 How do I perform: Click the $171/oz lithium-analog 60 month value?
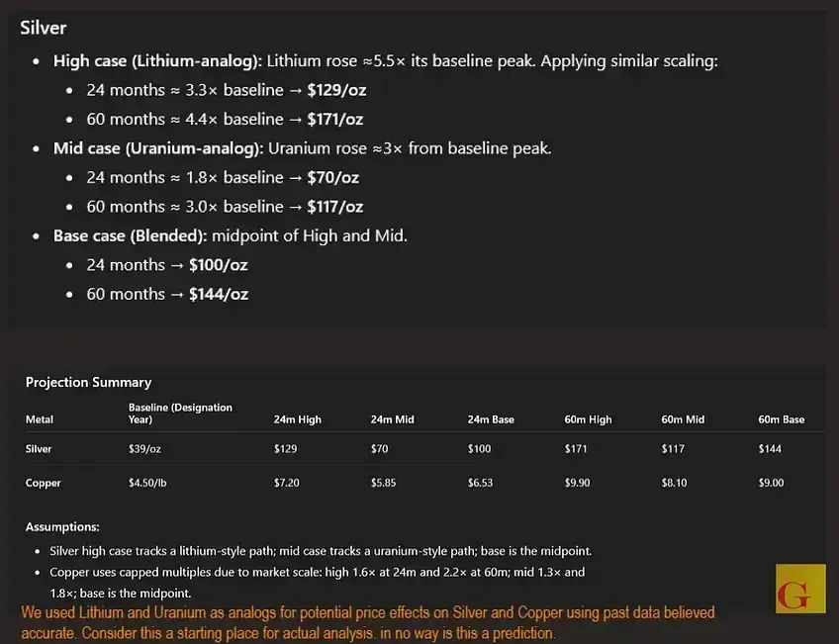tap(335, 120)
